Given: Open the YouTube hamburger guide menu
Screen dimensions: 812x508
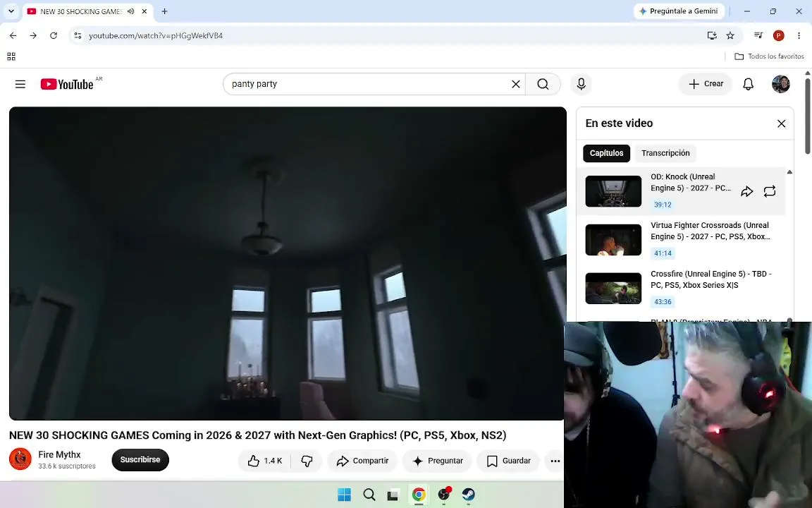Looking at the screenshot, I should tap(20, 84).
